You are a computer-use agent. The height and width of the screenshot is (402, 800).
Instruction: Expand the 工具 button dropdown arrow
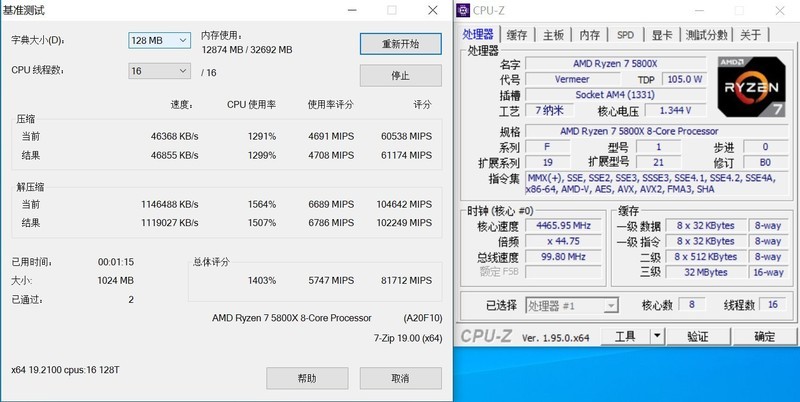click(657, 336)
